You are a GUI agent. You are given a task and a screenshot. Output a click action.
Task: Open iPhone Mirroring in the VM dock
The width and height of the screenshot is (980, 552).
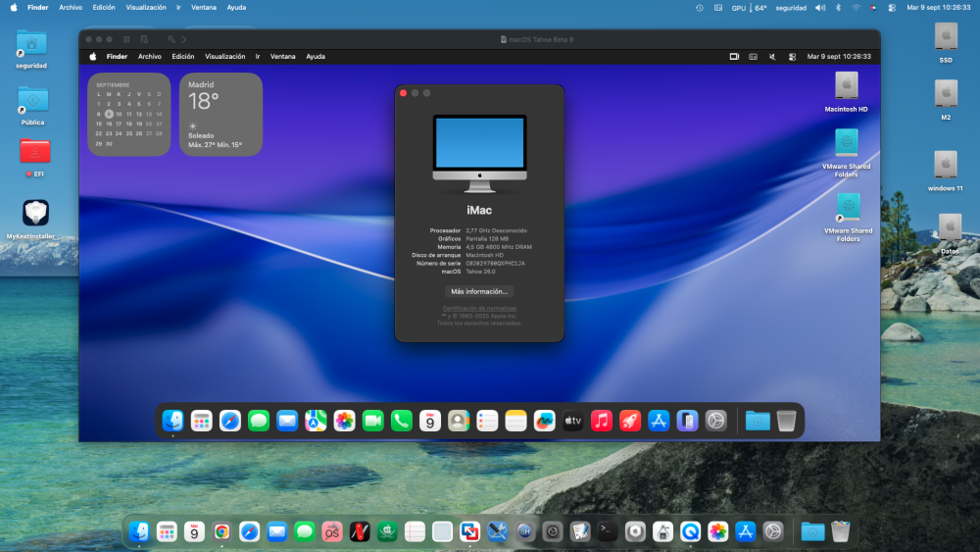[x=687, y=421]
